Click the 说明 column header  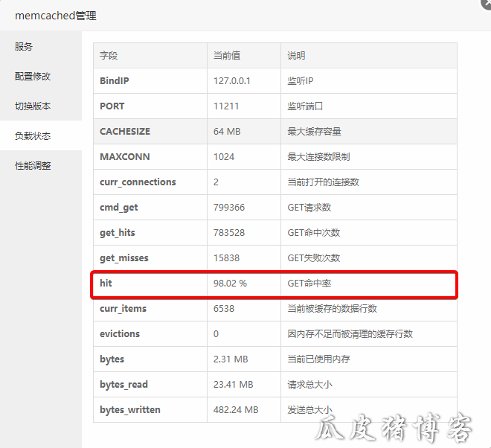296,56
